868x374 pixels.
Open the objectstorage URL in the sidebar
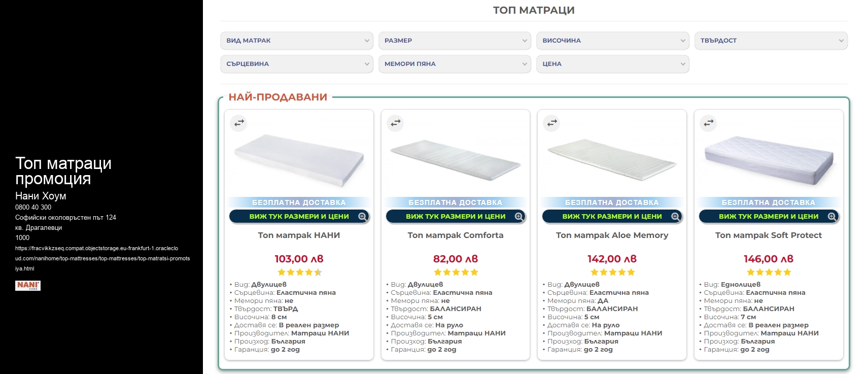pyautogui.click(x=102, y=258)
